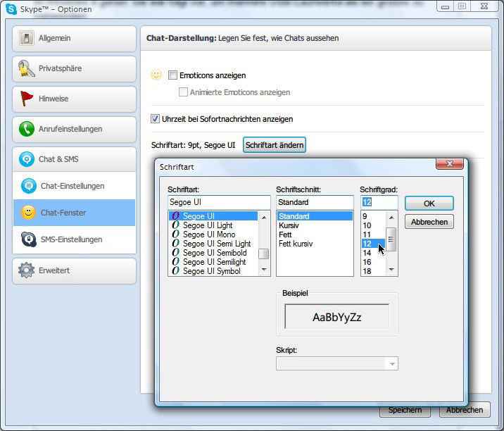
Task: Click the SMS-Einstellungen icon
Action: (29, 239)
